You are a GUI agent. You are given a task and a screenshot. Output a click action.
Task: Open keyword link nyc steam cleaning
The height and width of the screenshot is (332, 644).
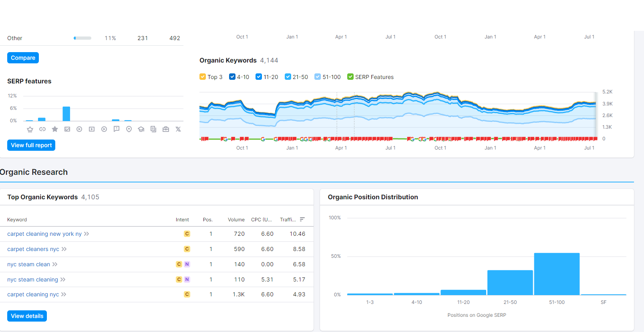[32, 279]
